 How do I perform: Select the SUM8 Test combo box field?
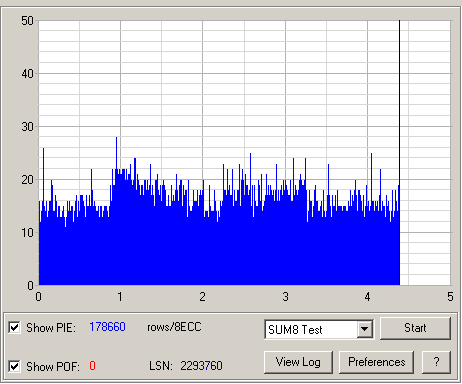[319, 329]
